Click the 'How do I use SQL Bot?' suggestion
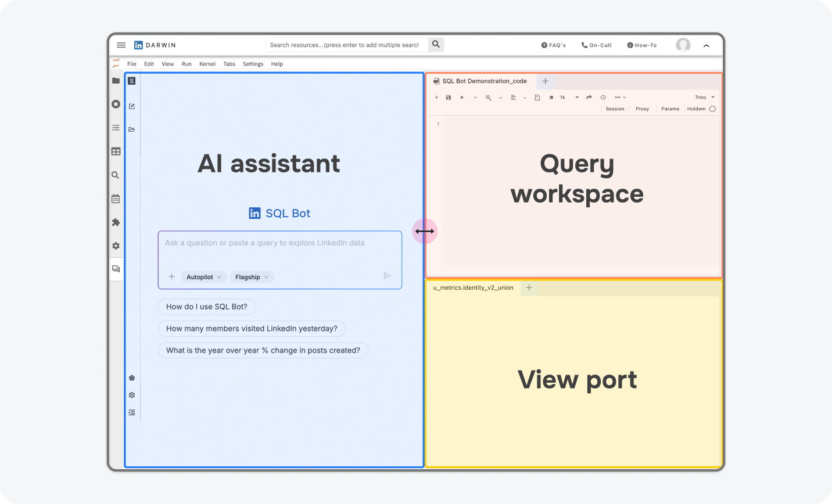832x504 pixels. (x=207, y=307)
